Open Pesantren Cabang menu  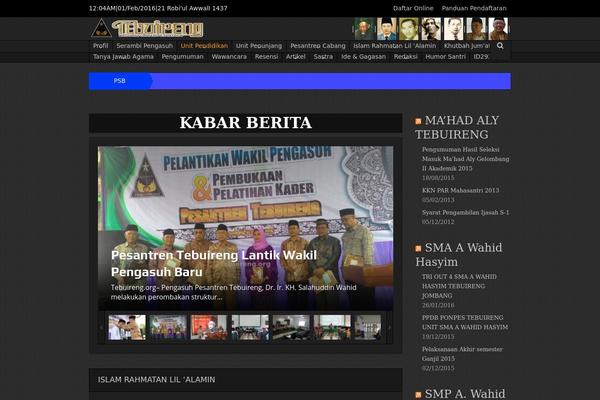[x=318, y=46]
